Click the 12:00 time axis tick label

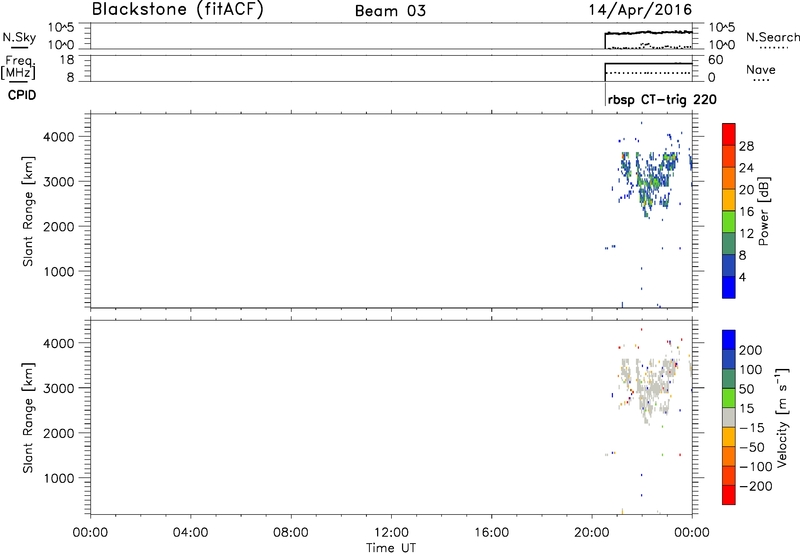coord(391,533)
